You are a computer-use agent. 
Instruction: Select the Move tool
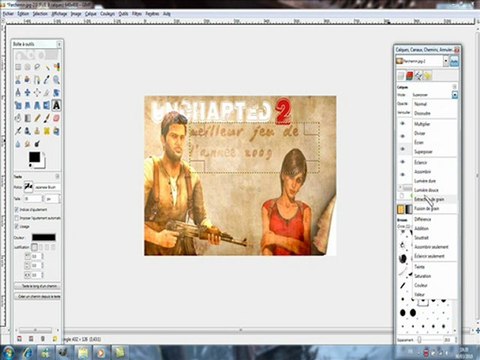pyautogui.click(x=28, y=92)
